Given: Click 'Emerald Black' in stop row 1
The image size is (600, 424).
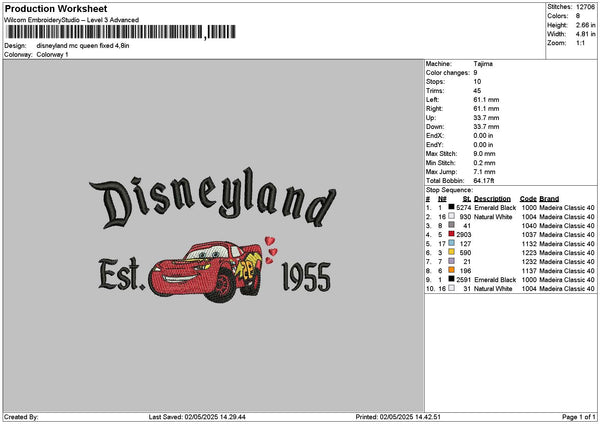Looking at the screenshot, I should click(495, 207).
